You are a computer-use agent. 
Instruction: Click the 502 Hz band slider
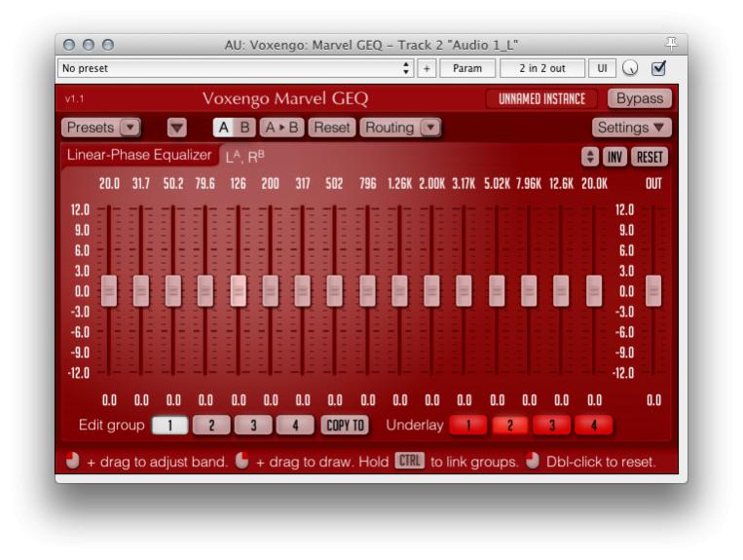335,290
